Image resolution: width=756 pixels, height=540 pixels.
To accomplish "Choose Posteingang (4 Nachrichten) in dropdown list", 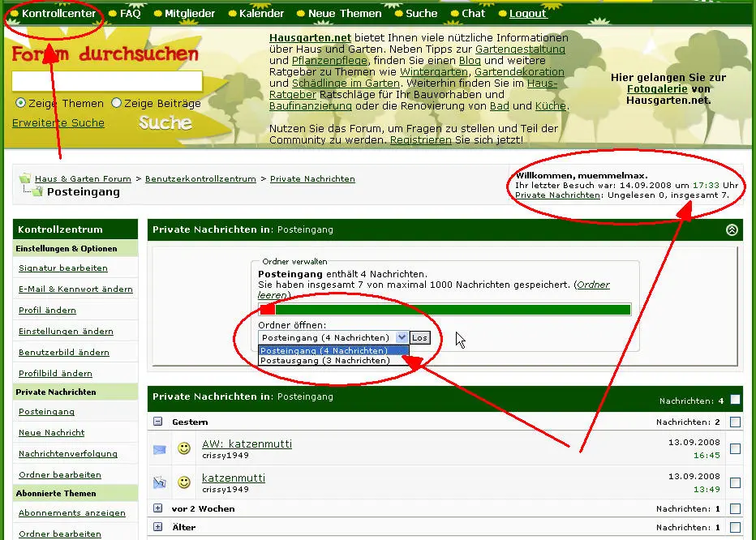I will pos(333,350).
